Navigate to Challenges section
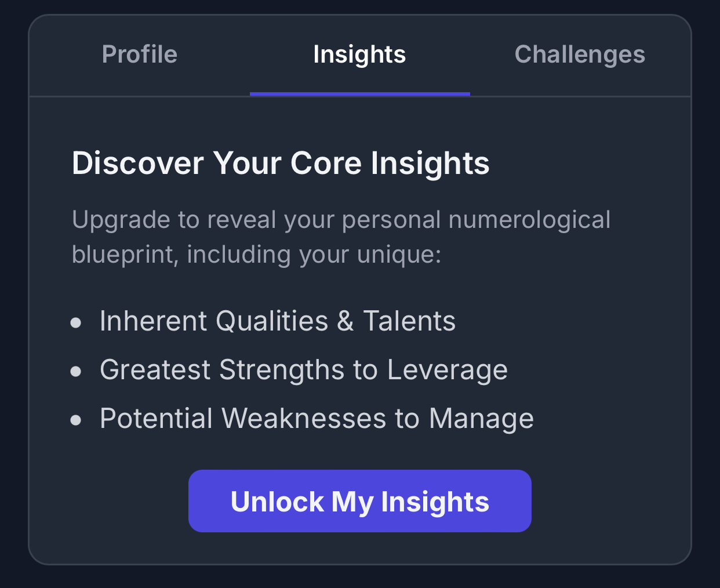This screenshot has width=720, height=588. (x=579, y=54)
